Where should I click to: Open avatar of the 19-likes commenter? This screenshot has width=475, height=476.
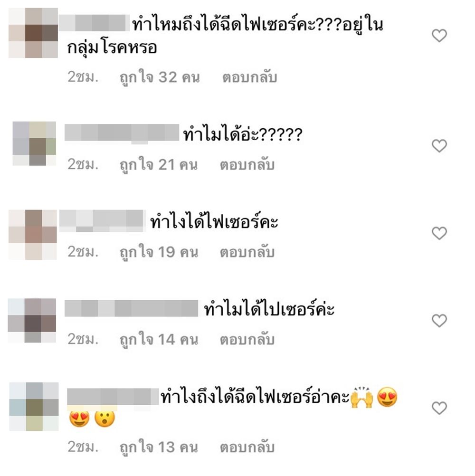pyautogui.click(x=33, y=235)
